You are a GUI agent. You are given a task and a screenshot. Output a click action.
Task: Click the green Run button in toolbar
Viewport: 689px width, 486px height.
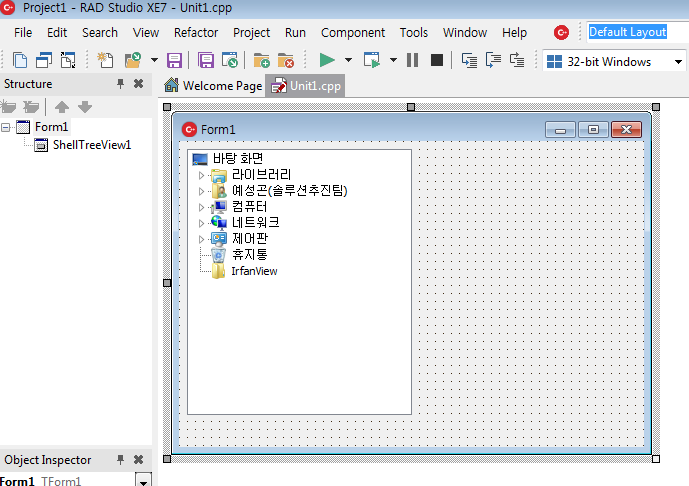coord(326,61)
